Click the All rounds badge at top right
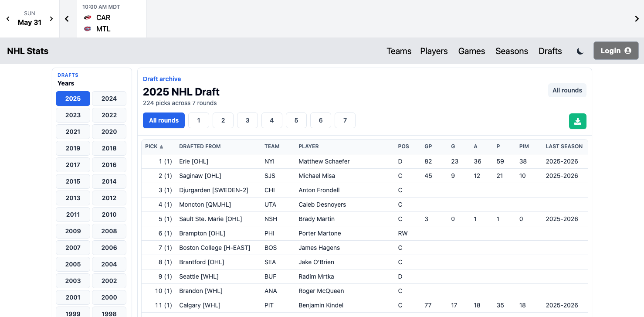 (x=567, y=90)
